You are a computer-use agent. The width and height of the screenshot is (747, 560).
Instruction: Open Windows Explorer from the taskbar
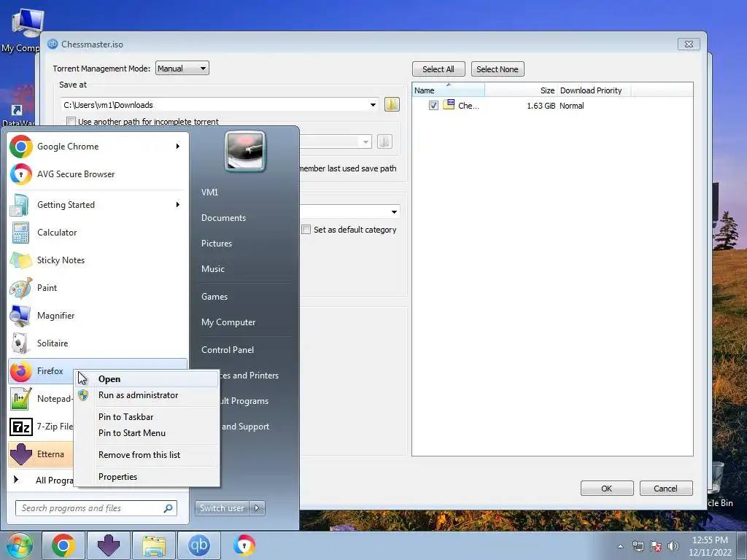(153, 545)
